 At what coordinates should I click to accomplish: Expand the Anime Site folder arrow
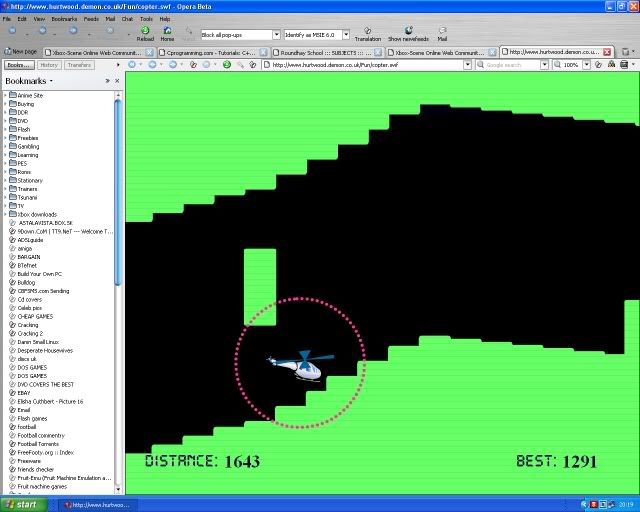5,95
